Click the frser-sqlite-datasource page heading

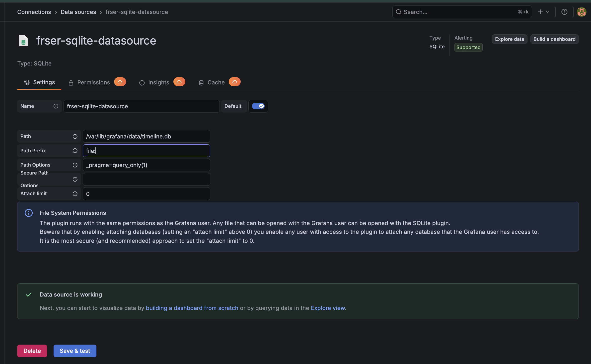tap(96, 41)
